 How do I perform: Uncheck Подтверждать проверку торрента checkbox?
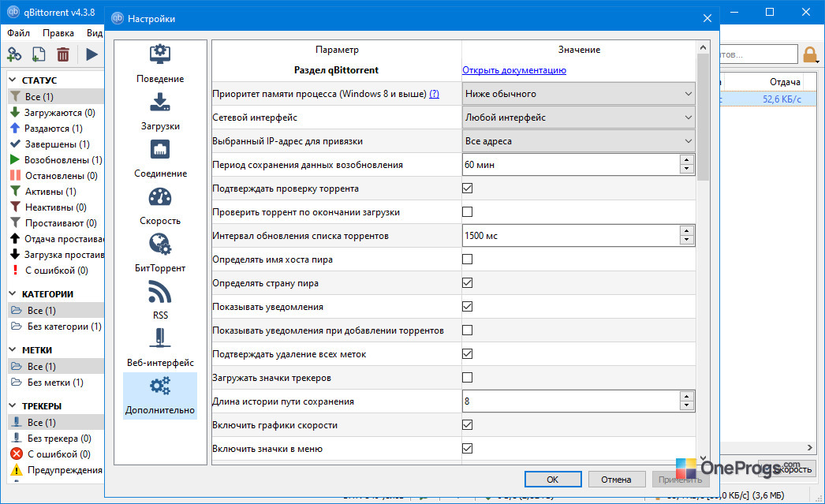click(x=467, y=189)
